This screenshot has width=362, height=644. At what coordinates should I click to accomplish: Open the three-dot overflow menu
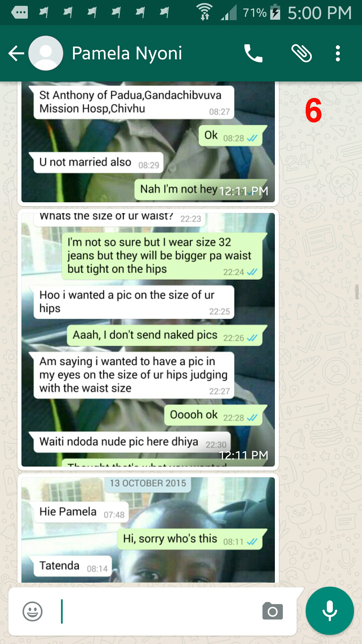pyautogui.click(x=338, y=53)
